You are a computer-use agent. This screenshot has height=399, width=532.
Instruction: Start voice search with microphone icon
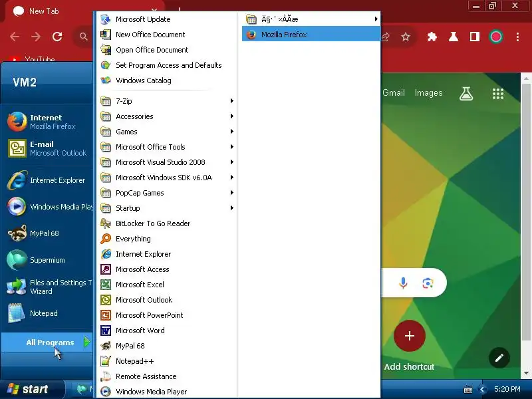pos(403,283)
